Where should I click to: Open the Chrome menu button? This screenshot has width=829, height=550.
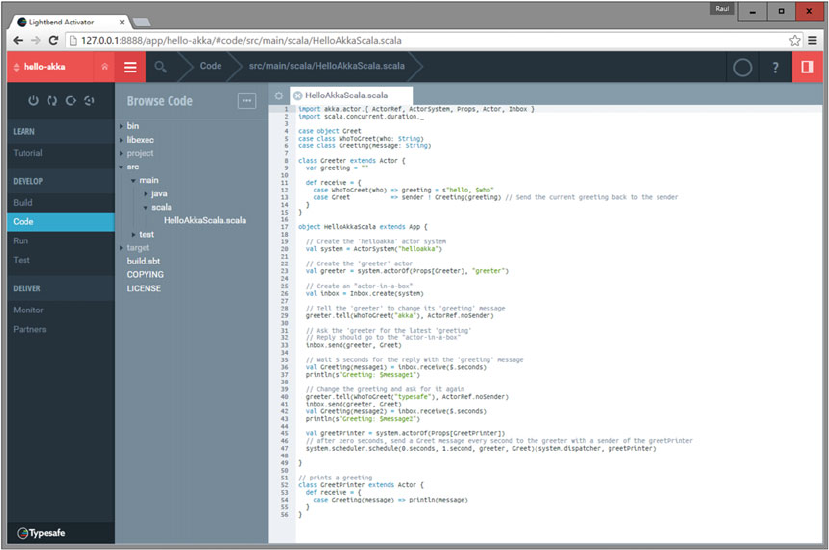tap(813, 41)
